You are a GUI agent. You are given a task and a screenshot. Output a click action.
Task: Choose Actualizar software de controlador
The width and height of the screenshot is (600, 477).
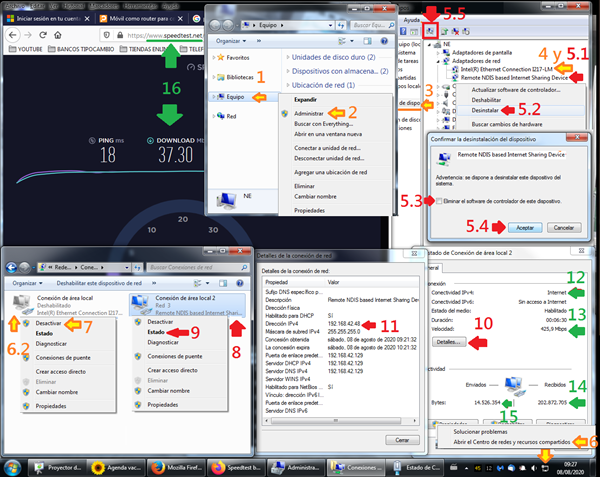(516, 90)
